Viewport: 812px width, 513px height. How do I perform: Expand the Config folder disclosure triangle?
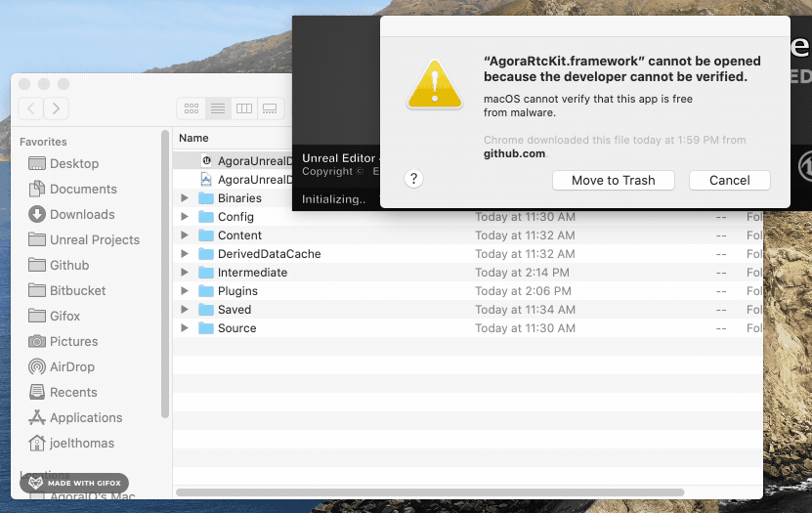[x=185, y=217]
